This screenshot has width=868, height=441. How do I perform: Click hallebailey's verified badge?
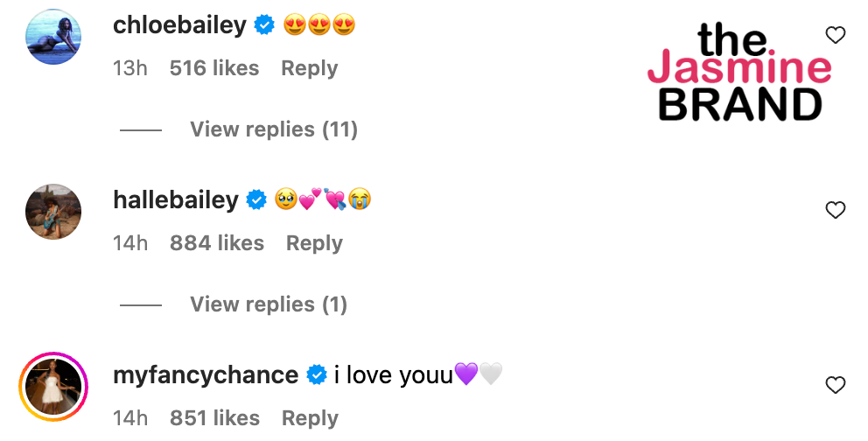click(x=256, y=200)
